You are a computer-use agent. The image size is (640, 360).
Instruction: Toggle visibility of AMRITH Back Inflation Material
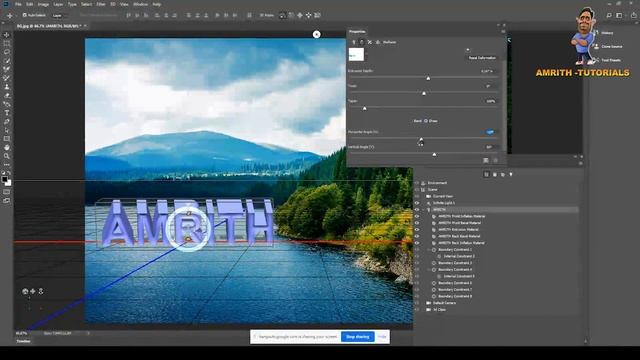pos(417,243)
